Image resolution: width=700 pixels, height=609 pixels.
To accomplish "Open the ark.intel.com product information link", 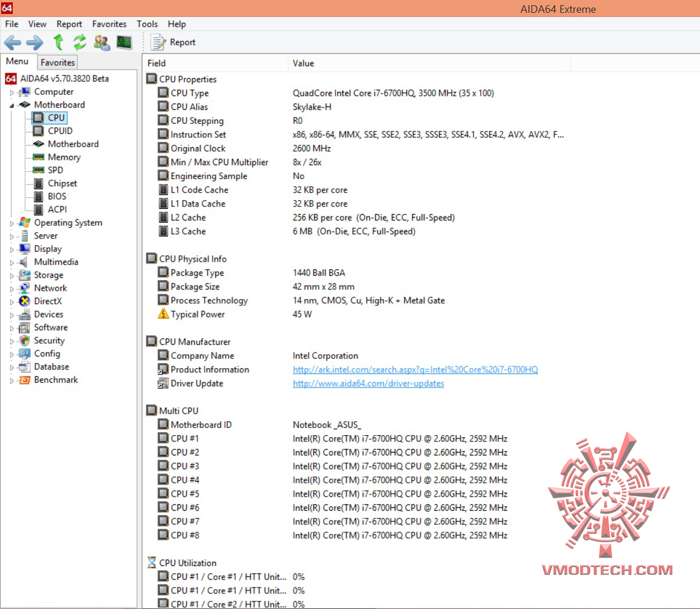I will point(415,369).
